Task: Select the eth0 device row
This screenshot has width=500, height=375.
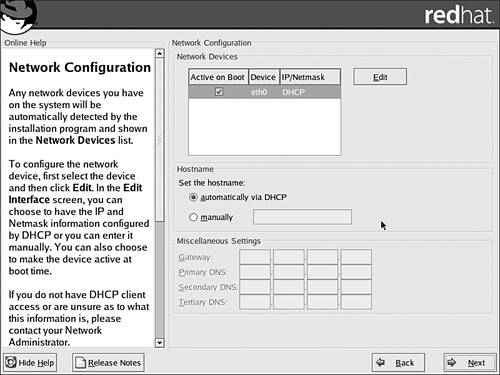Action: coord(264,92)
